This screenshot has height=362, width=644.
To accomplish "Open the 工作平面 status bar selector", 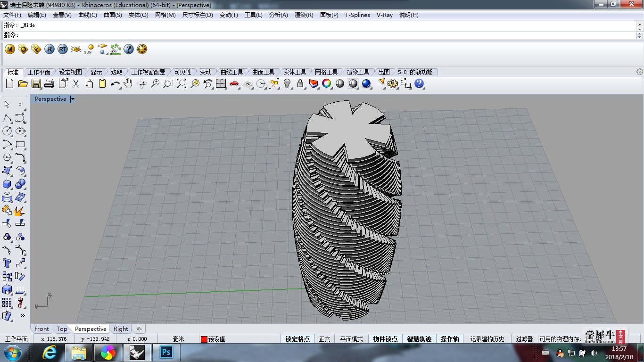I will pyautogui.click(x=17, y=339).
